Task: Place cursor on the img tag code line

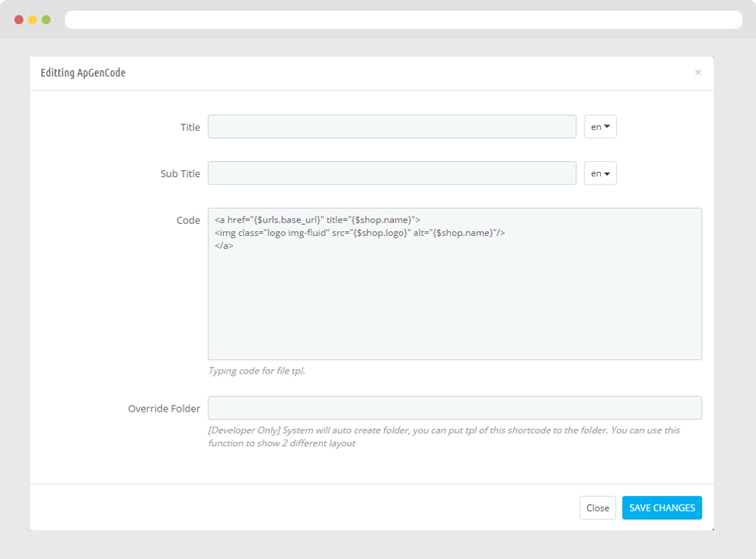Action: (x=359, y=233)
